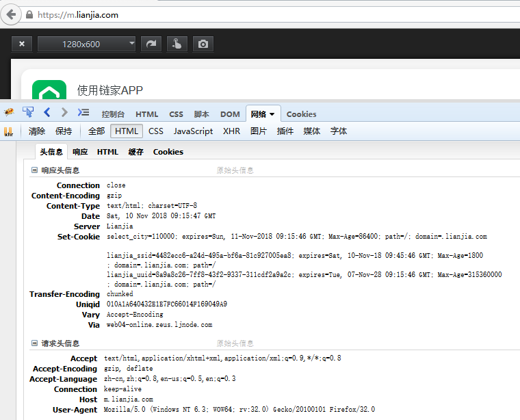Filter requests by 媒体 media
This screenshot has height=420, width=520.
pyautogui.click(x=312, y=131)
